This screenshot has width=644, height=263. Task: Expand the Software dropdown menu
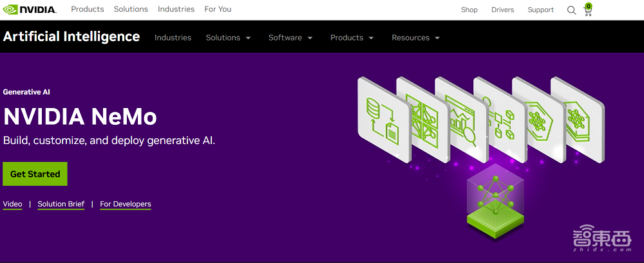point(290,38)
